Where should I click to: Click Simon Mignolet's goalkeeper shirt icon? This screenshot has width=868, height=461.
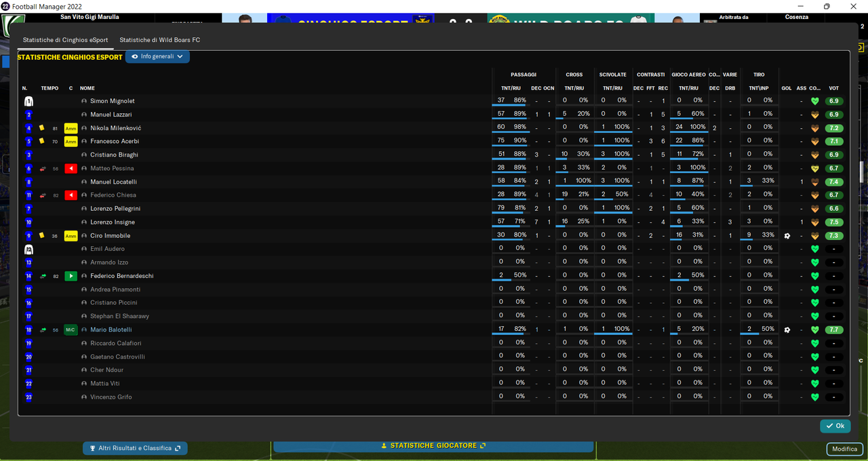[28, 101]
